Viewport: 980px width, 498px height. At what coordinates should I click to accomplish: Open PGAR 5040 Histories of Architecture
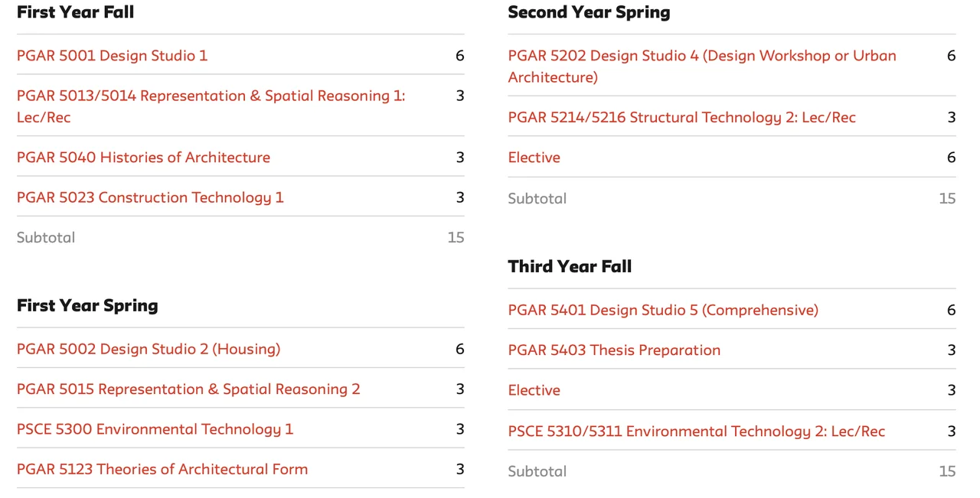pos(143,158)
